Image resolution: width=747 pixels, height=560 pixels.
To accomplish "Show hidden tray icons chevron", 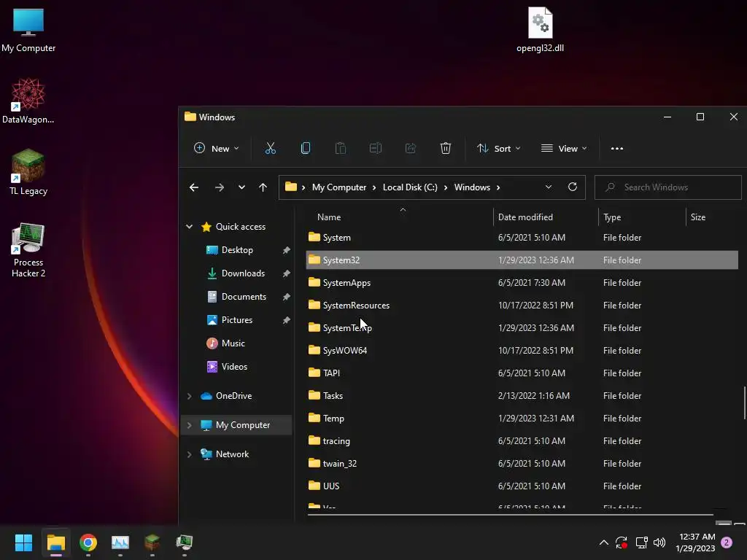I will pos(603,542).
